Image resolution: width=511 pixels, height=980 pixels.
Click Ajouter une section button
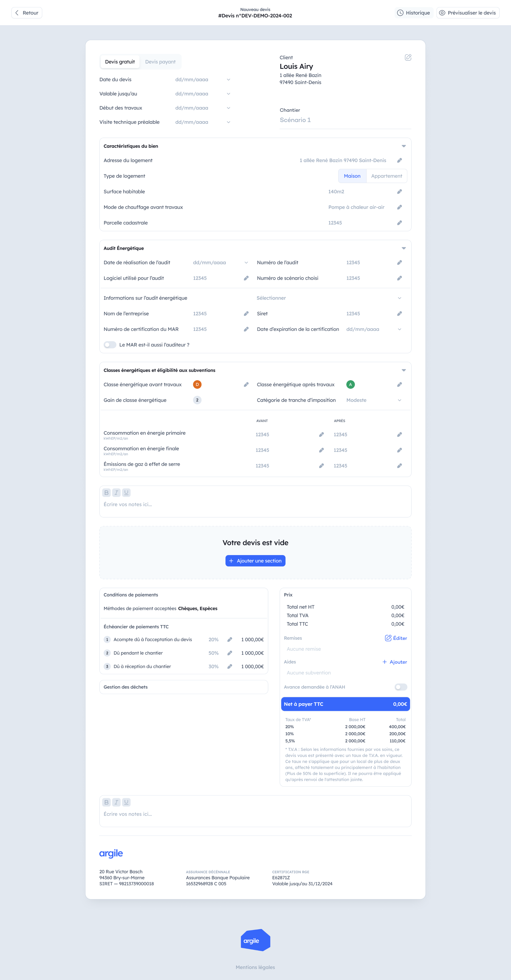[255, 561]
